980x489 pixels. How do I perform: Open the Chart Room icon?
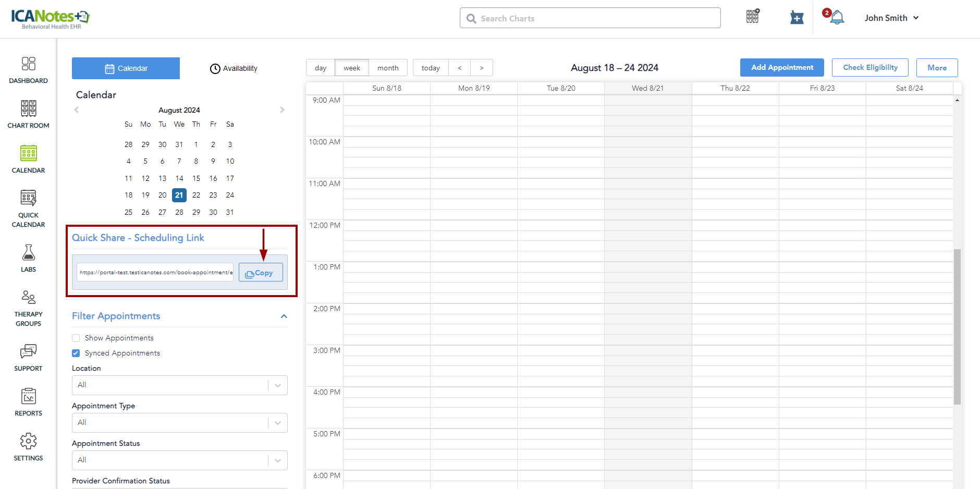coord(28,114)
